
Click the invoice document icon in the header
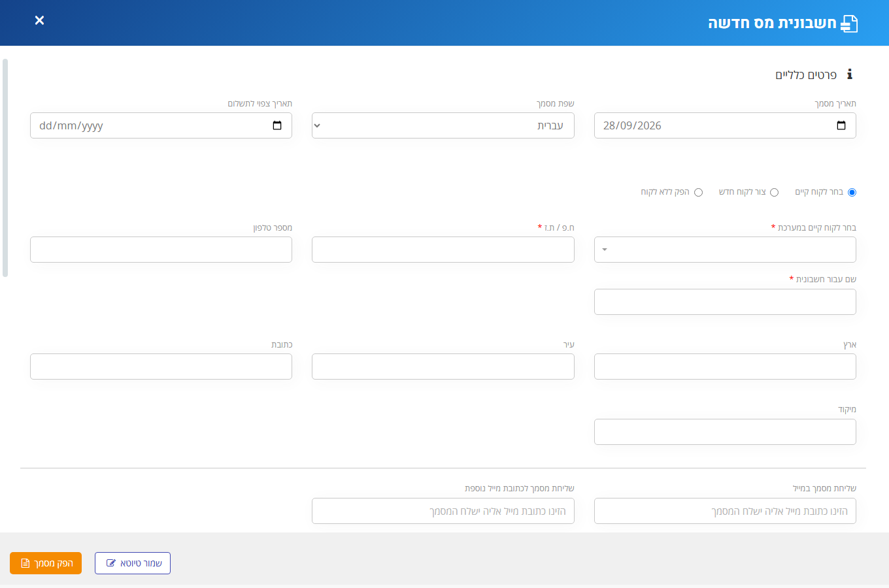849,24
